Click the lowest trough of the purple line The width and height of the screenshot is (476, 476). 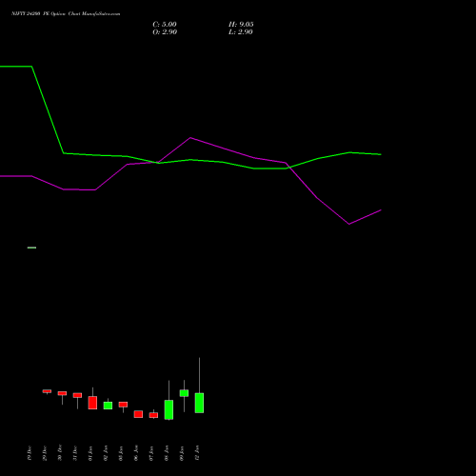click(349, 224)
